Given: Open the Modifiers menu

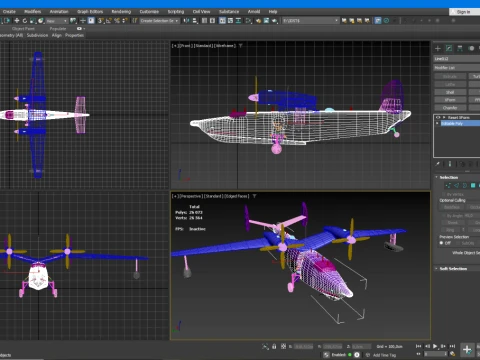Looking at the screenshot, I should pyautogui.click(x=33, y=12).
